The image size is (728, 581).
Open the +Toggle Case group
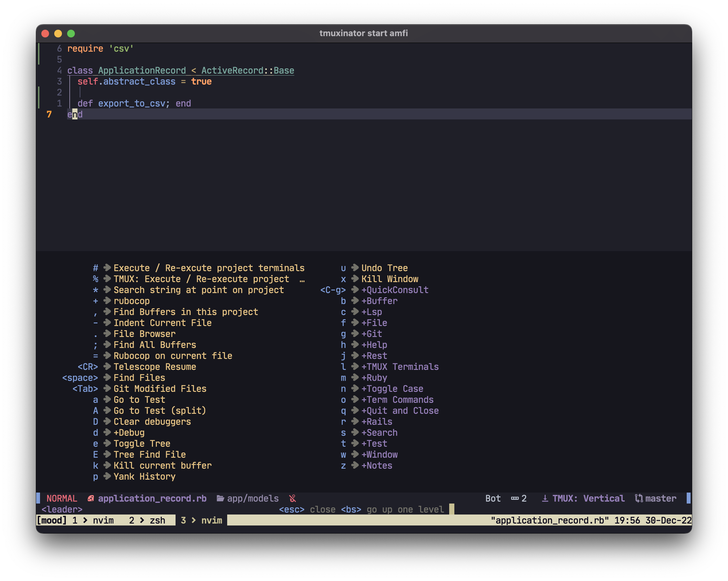(392, 389)
